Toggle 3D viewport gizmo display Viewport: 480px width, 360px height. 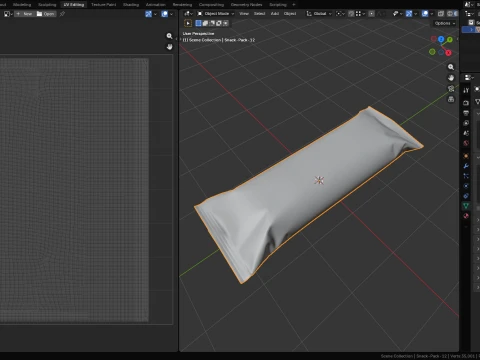click(x=409, y=14)
